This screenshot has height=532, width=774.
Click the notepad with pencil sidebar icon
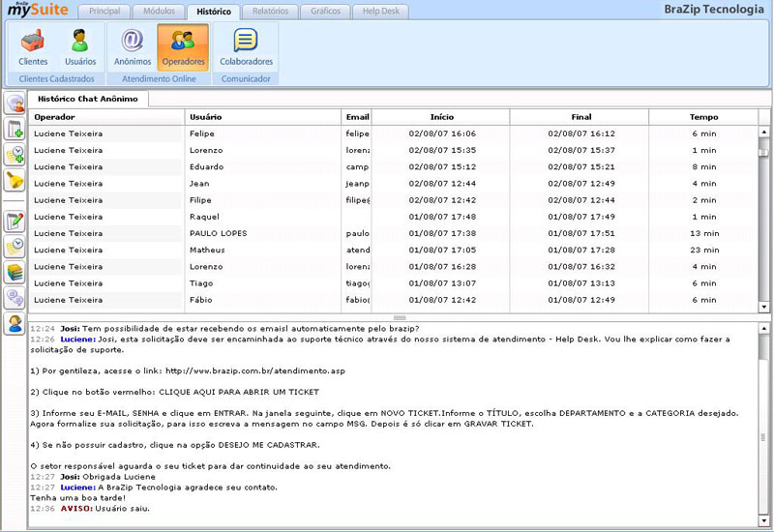point(15,222)
